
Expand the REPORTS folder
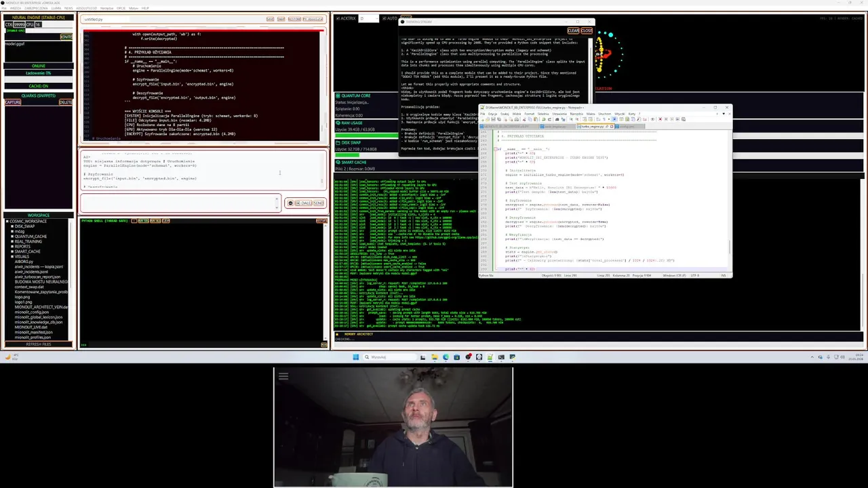[x=12, y=247]
